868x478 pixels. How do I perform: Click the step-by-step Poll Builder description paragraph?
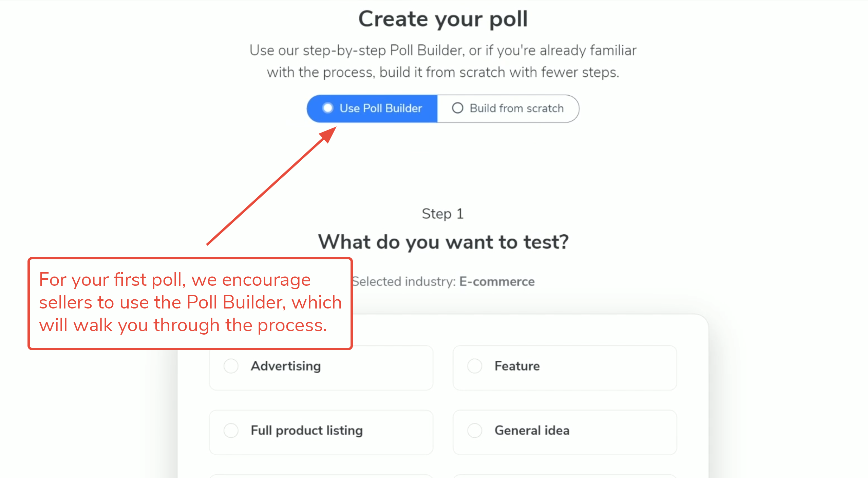[443, 61]
